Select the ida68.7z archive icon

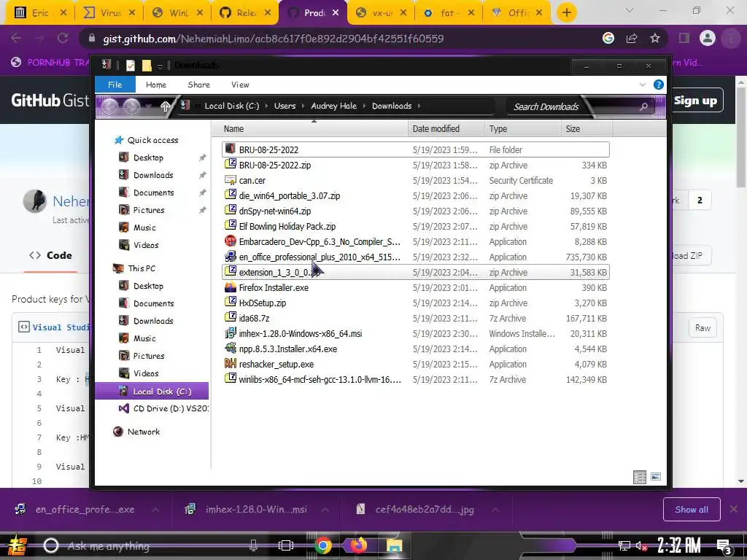231,318
